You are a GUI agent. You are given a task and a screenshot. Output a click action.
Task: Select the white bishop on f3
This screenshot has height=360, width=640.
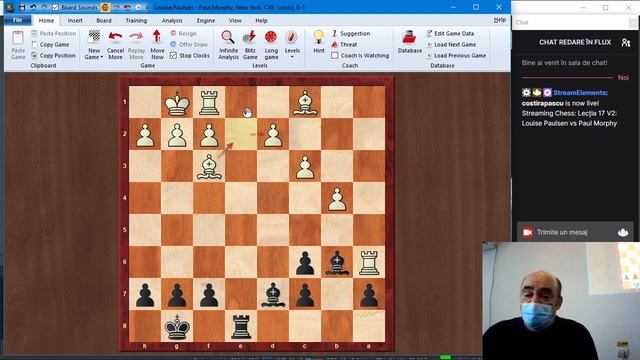click(x=209, y=166)
